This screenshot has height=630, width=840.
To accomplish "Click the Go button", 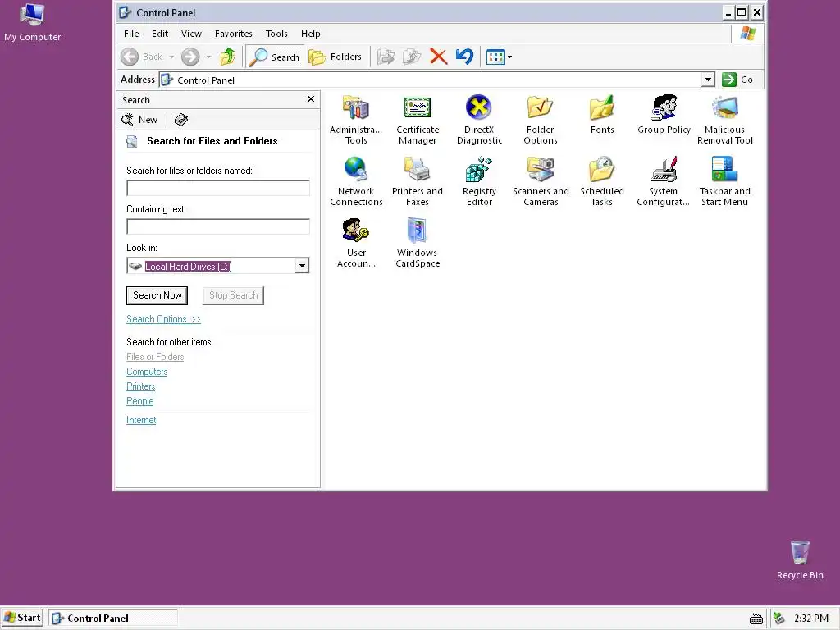I will 737,80.
